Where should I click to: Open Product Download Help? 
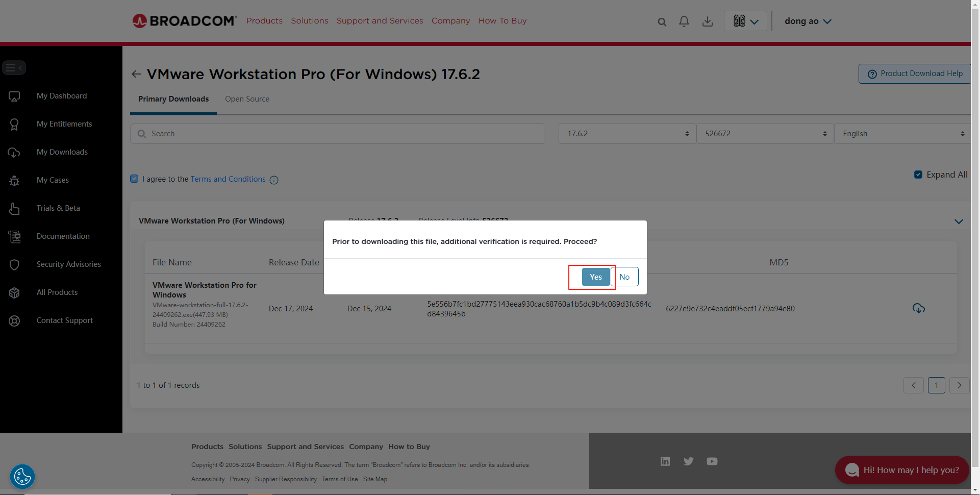pyautogui.click(x=915, y=73)
